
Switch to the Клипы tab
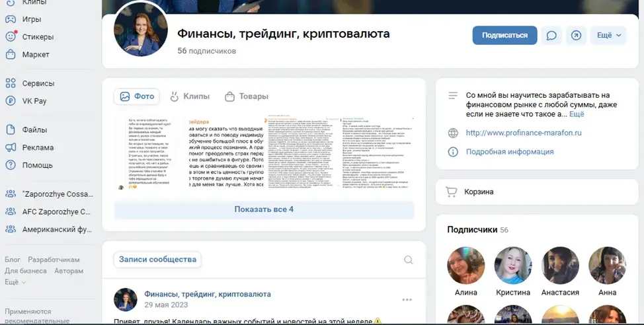190,96
